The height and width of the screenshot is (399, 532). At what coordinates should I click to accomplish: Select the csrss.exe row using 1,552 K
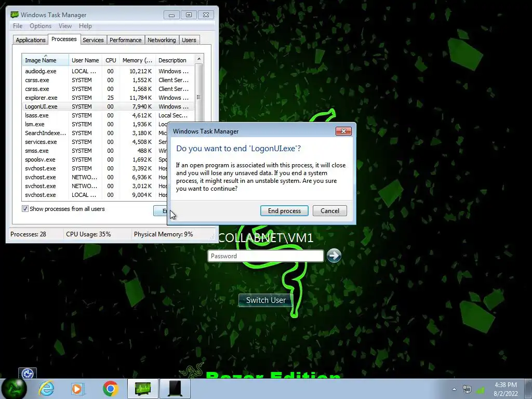108,80
